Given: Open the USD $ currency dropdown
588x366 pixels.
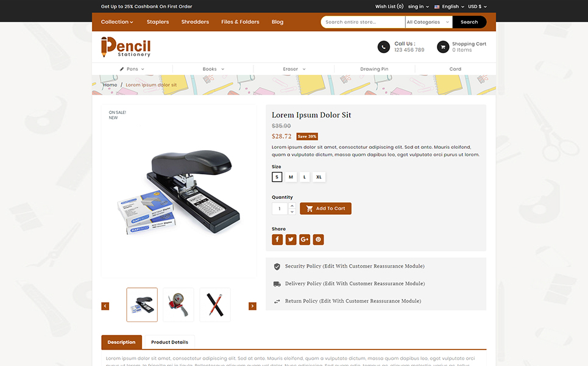Looking at the screenshot, I should coord(477,6).
